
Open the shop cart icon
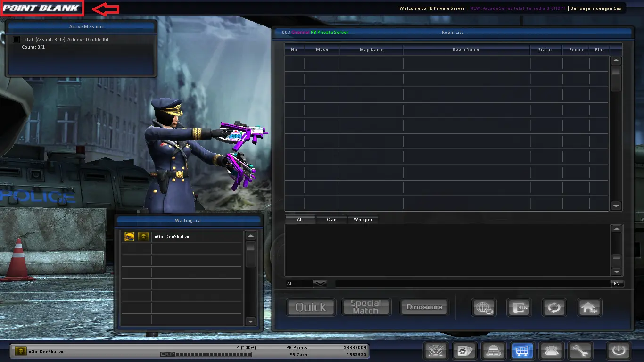523,351
